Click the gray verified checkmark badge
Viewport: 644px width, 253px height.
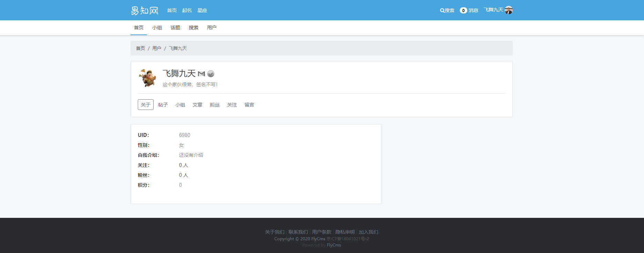(211, 74)
